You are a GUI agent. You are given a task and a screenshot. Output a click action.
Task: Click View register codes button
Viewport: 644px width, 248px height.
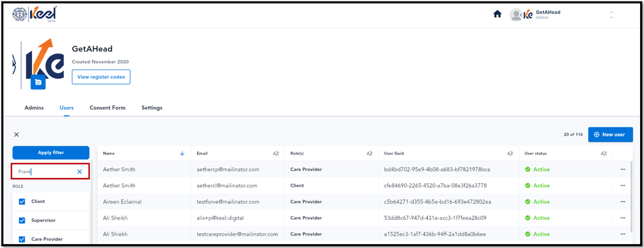(101, 77)
